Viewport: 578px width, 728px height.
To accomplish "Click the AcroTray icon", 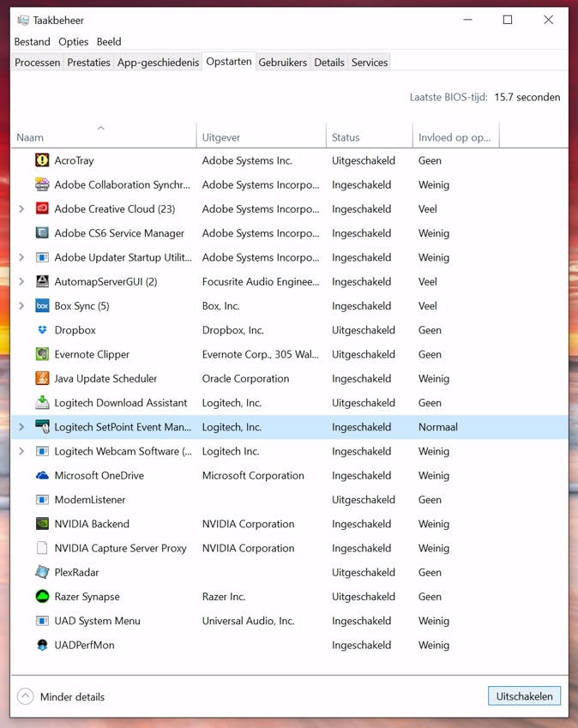I will (x=42, y=160).
